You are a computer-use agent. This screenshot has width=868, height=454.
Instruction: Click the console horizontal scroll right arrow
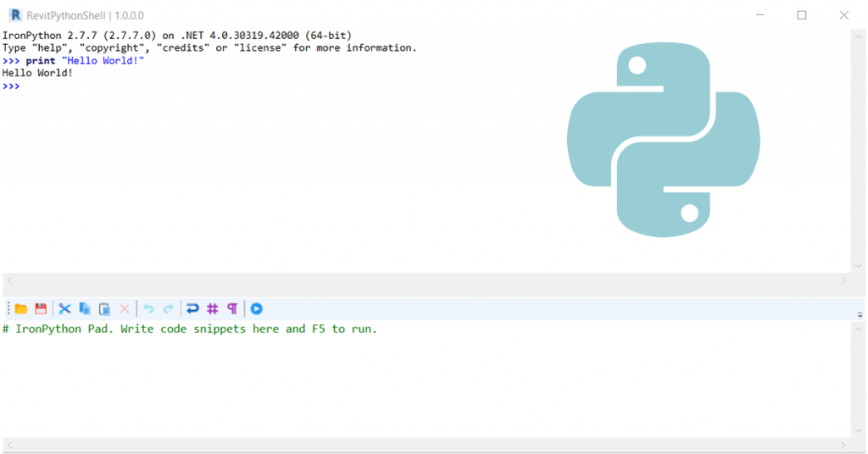click(843, 281)
